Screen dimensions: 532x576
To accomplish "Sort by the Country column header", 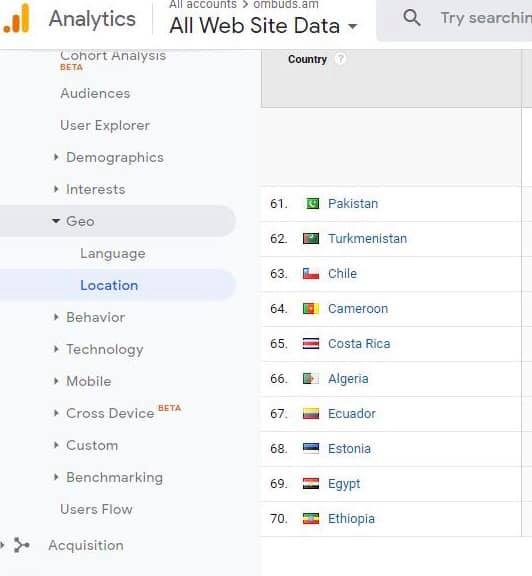I will 307,59.
